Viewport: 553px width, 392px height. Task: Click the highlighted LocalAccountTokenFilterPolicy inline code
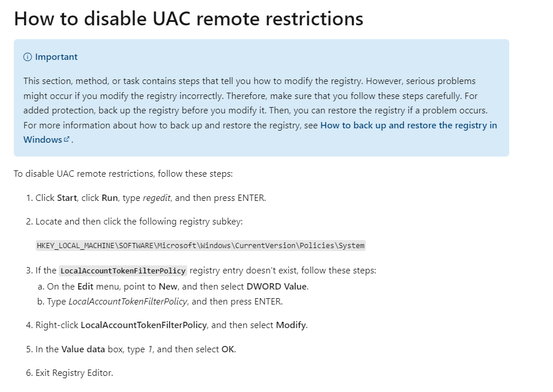tap(123, 271)
